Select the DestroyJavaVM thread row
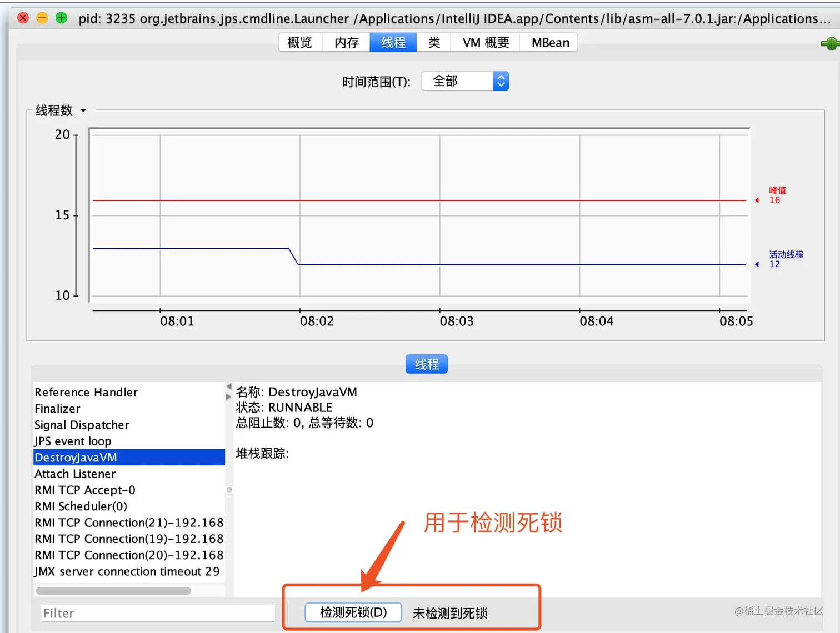Viewport: 840px width, 633px height. pos(129,458)
